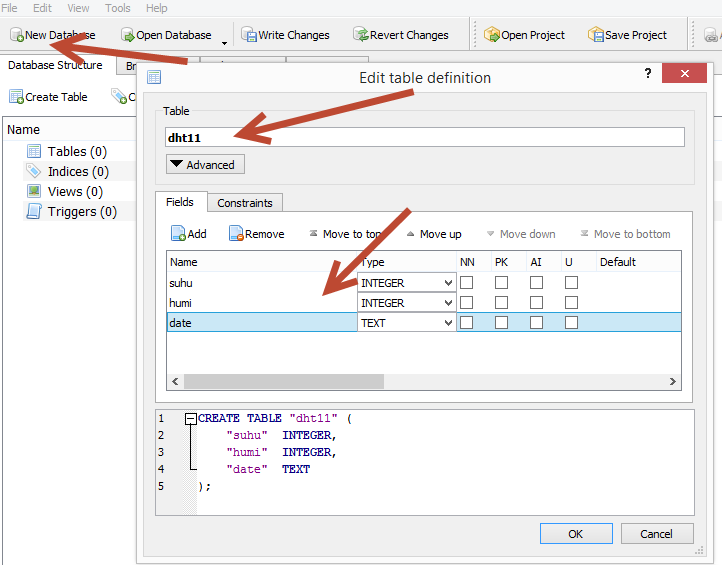Click the Remove field icon

point(236,233)
